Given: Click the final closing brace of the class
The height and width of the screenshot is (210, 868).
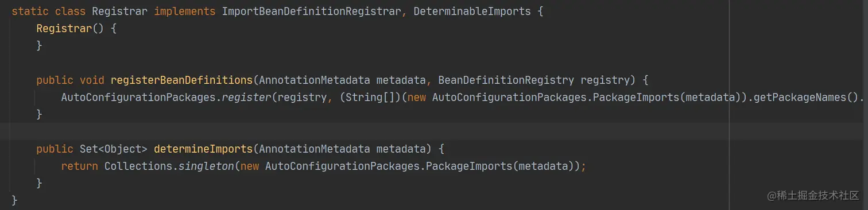Looking at the screenshot, I should click(x=14, y=200).
